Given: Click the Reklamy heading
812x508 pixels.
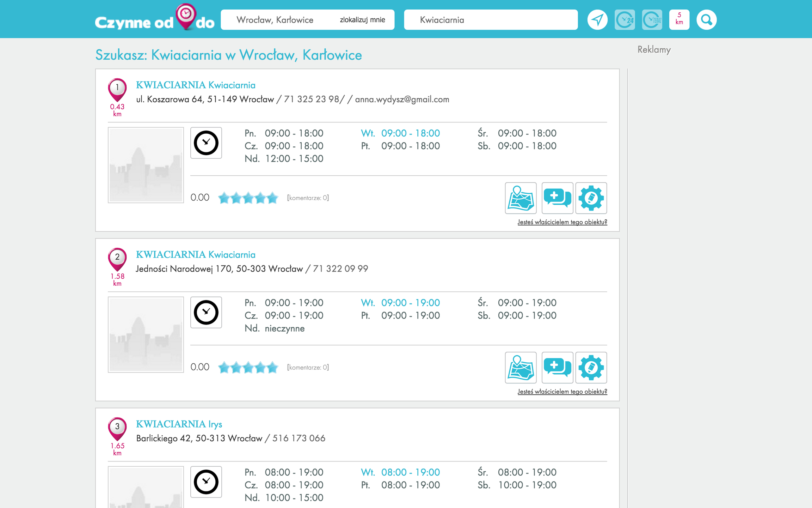Looking at the screenshot, I should [654, 49].
